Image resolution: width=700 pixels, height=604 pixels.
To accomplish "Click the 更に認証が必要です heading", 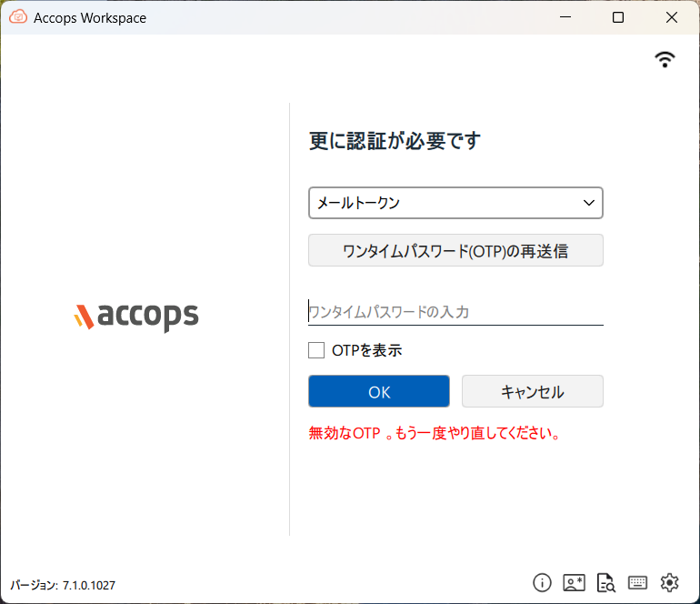I will click(395, 141).
